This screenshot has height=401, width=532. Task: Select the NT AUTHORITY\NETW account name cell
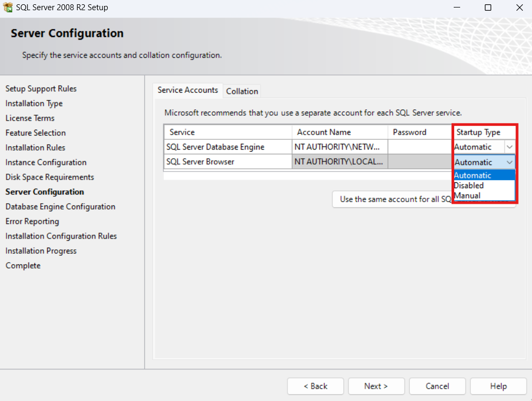coord(338,146)
